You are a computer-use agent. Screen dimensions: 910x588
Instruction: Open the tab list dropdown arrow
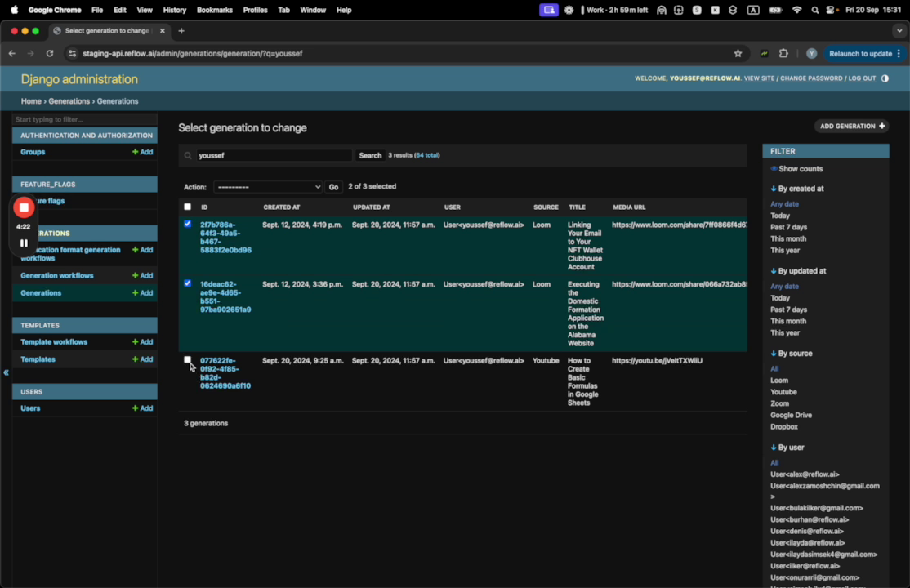coord(899,30)
